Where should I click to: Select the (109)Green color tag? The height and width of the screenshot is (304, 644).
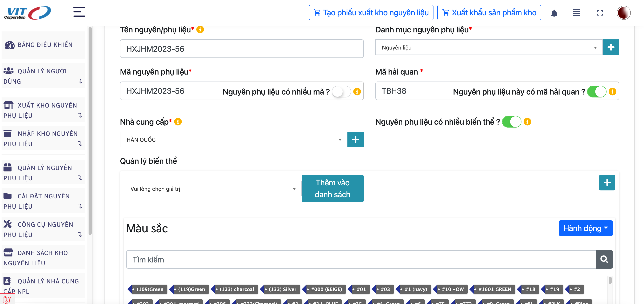click(149, 289)
